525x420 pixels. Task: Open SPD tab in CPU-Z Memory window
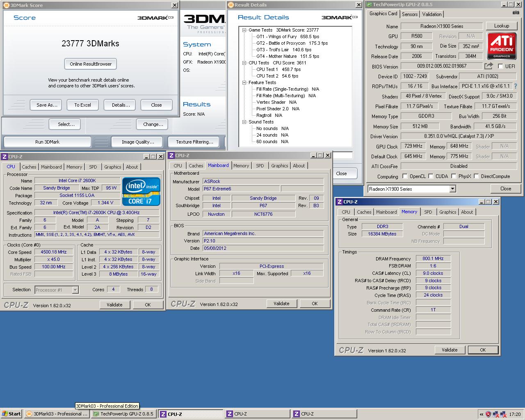428,212
